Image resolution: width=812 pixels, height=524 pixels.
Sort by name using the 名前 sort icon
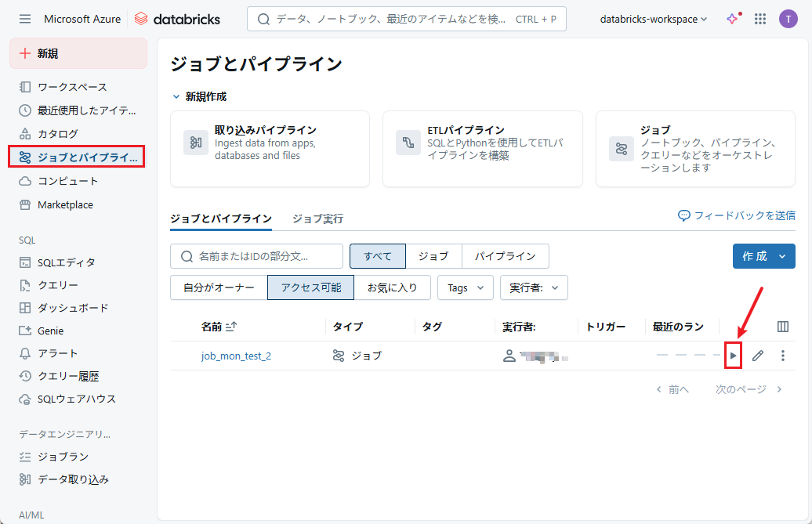pyautogui.click(x=231, y=327)
